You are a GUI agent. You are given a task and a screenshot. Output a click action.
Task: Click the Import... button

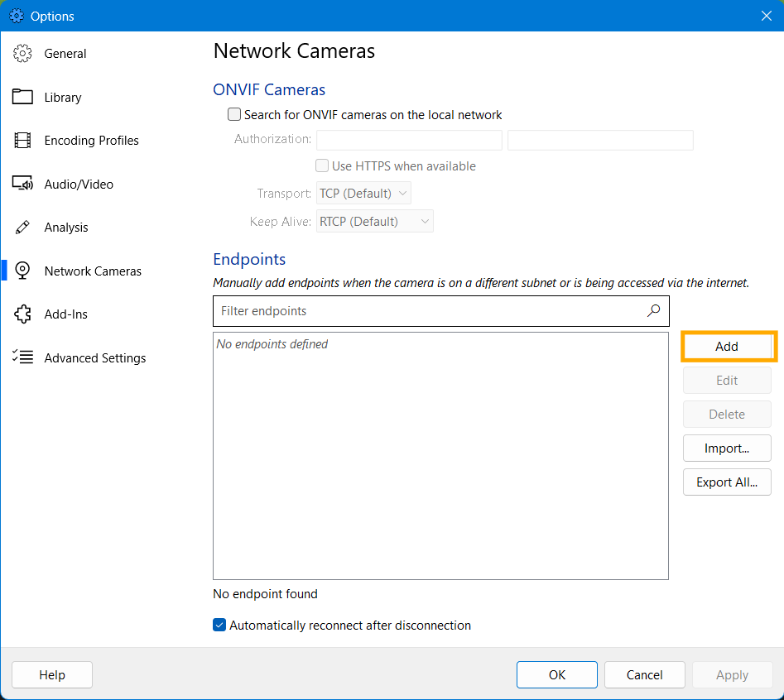click(x=726, y=448)
